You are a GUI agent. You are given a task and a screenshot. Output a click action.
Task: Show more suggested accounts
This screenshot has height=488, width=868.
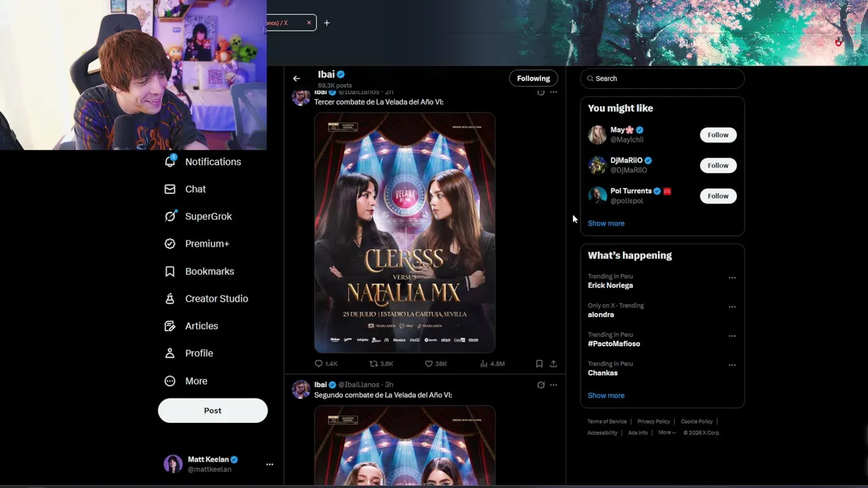[606, 224]
